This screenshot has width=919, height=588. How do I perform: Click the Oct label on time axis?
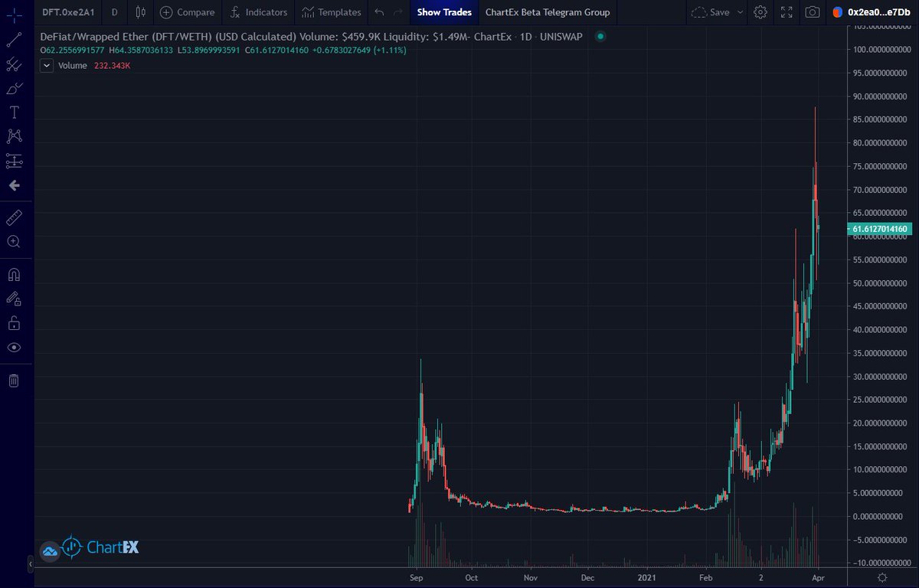click(x=472, y=577)
